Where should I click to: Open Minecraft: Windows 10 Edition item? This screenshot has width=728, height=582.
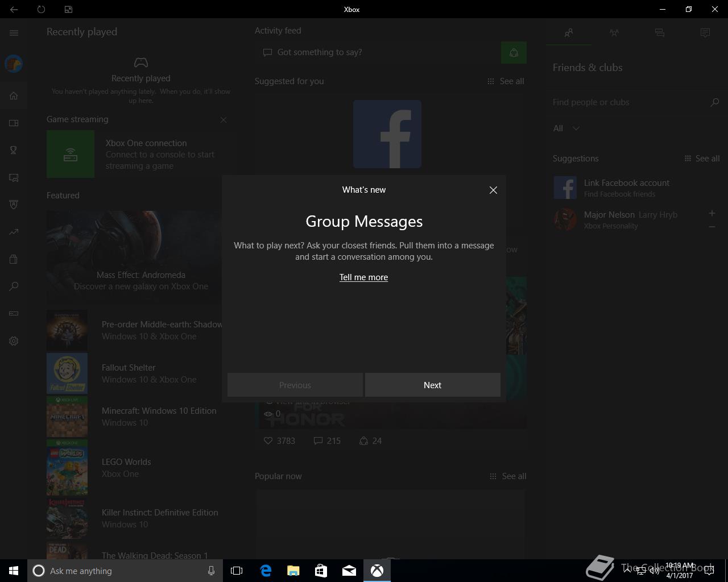[134, 417]
